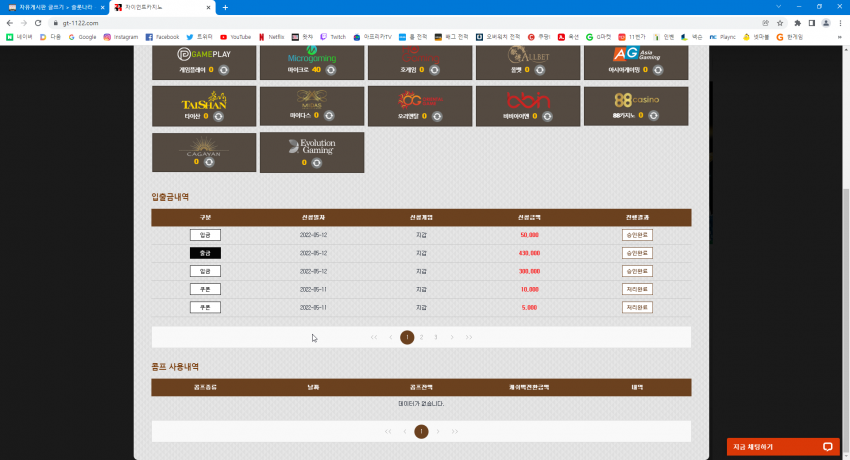Jump to last page of comp usage history
The height and width of the screenshot is (460, 850).
(x=455, y=431)
